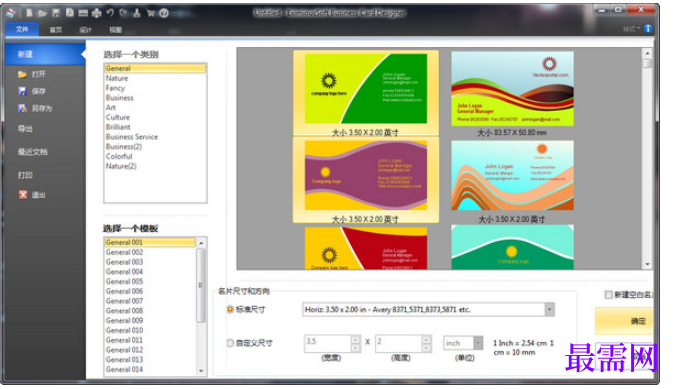Select the Fancy category
677x389 pixels.
click(115, 88)
